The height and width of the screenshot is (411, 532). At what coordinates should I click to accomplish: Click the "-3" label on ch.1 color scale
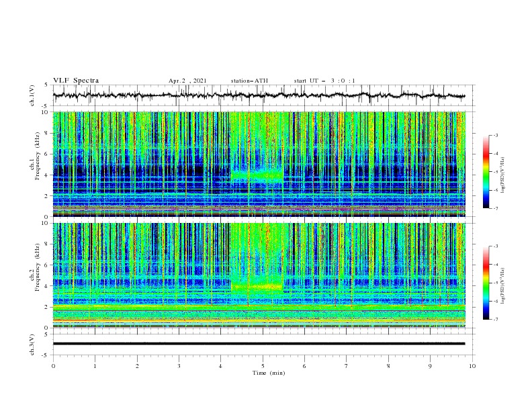coord(495,135)
